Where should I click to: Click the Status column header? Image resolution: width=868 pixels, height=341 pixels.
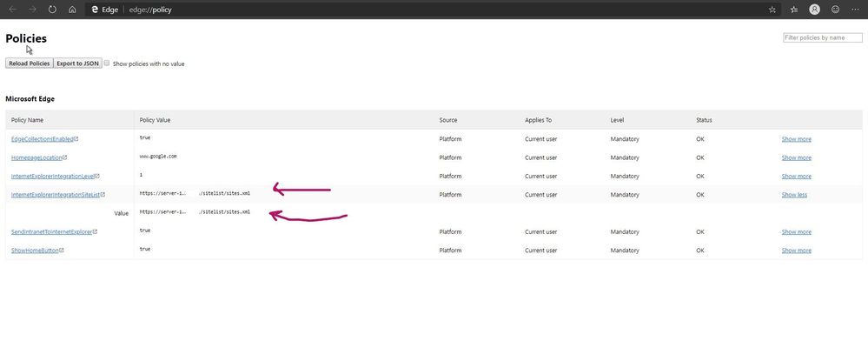[x=704, y=120]
